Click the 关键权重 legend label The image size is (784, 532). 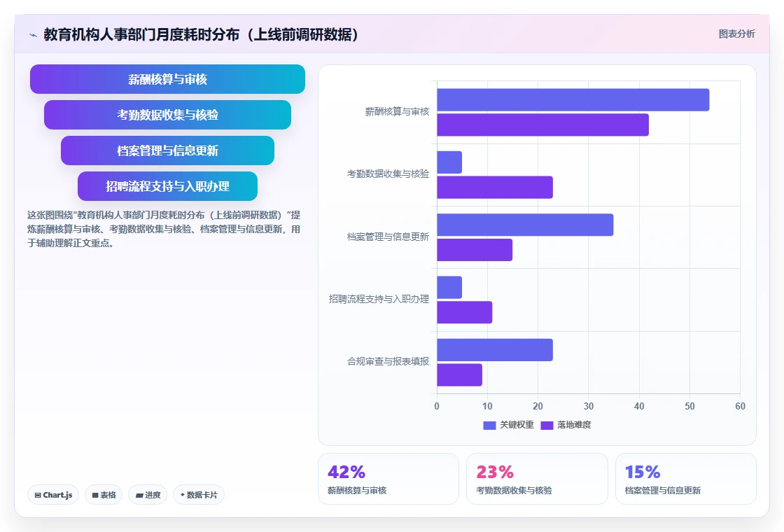click(x=517, y=425)
